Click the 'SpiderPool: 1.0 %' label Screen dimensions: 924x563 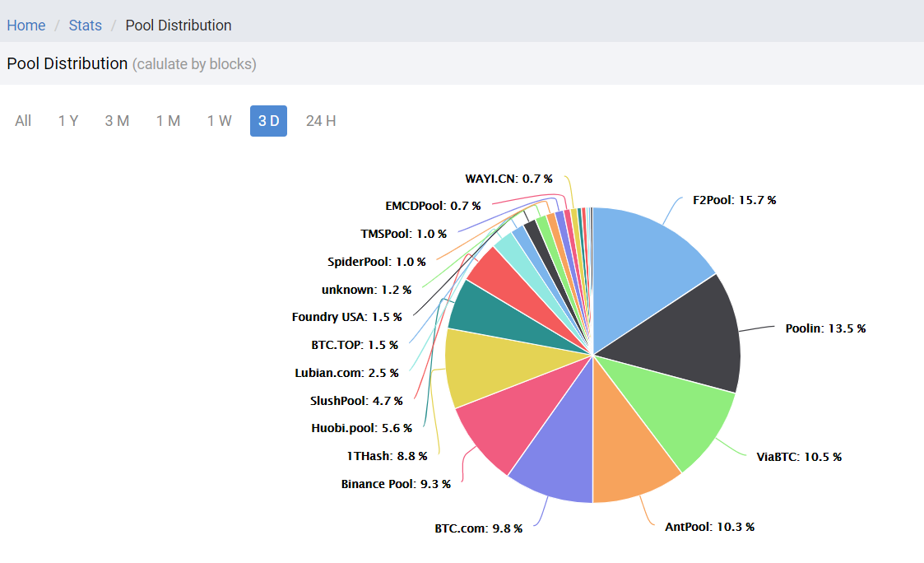(x=377, y=262)
